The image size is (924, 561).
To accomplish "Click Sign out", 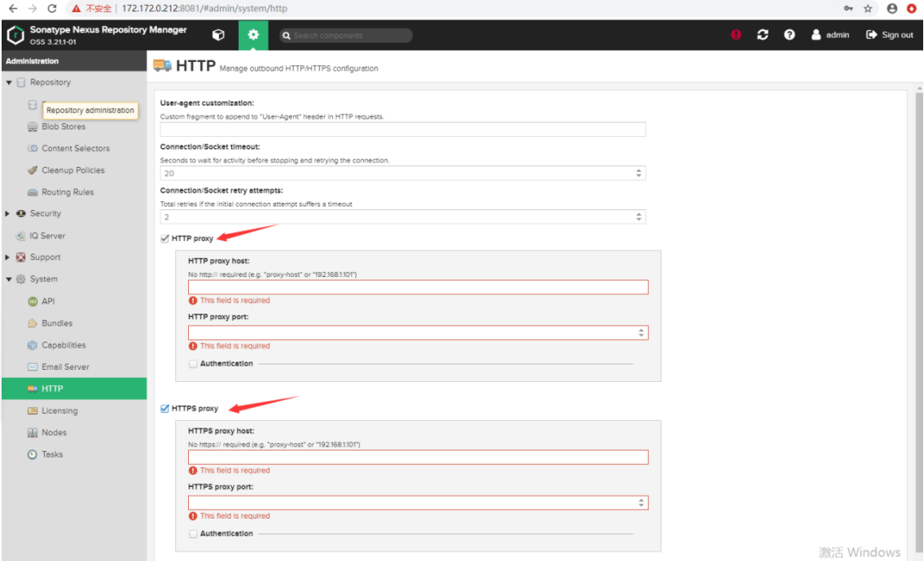I will point(889,35).
